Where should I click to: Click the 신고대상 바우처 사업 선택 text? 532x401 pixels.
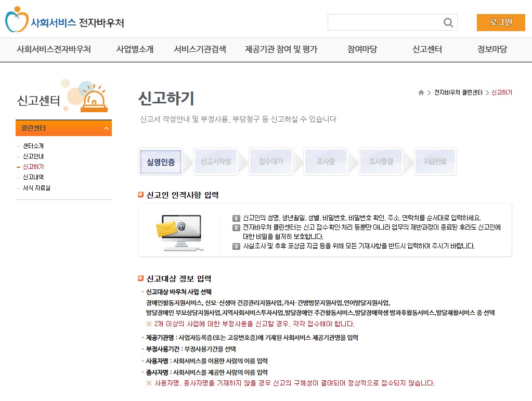tap(178, 292)
